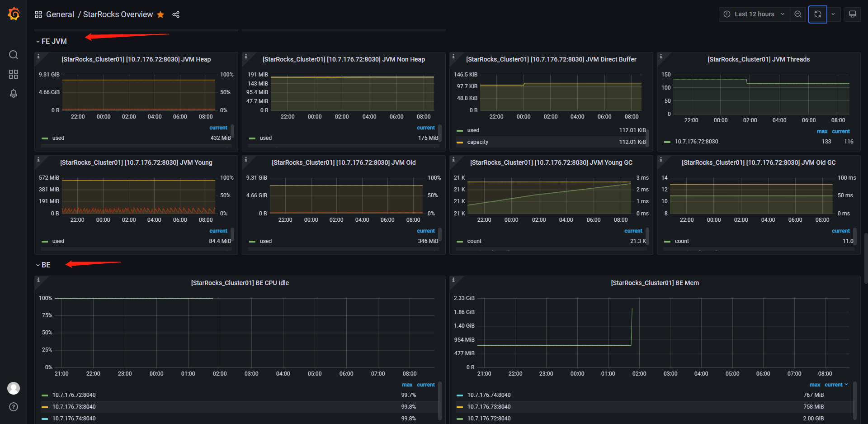The image size is (868, 424).
Task: Open the Dashboards grid icon in sidebar
Action: pyautogui.click(x=14, y=74)
